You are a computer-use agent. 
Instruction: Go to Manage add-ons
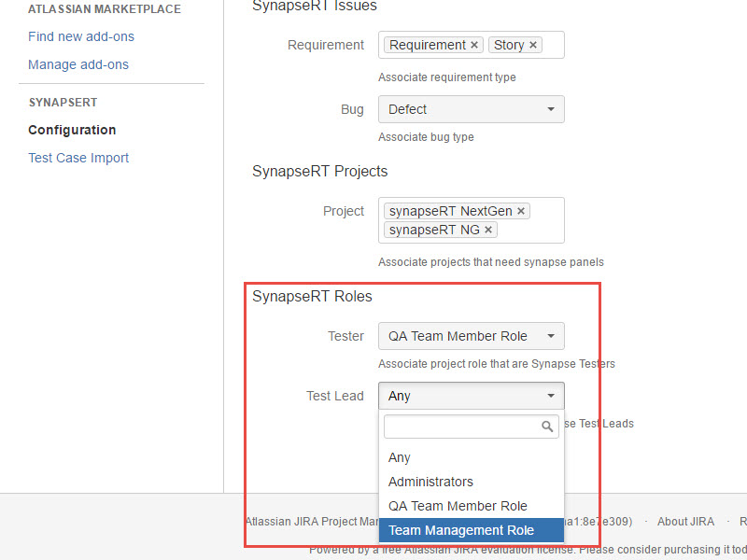pos(78,64)
